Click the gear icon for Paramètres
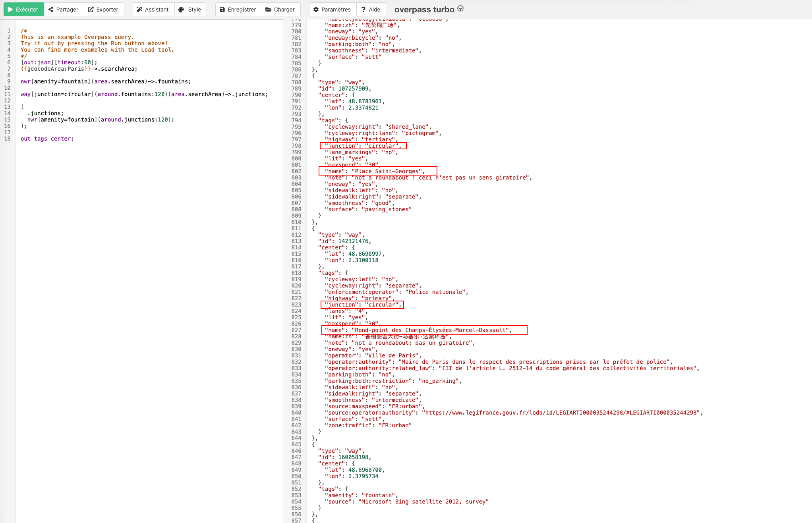 click(316, 10)
